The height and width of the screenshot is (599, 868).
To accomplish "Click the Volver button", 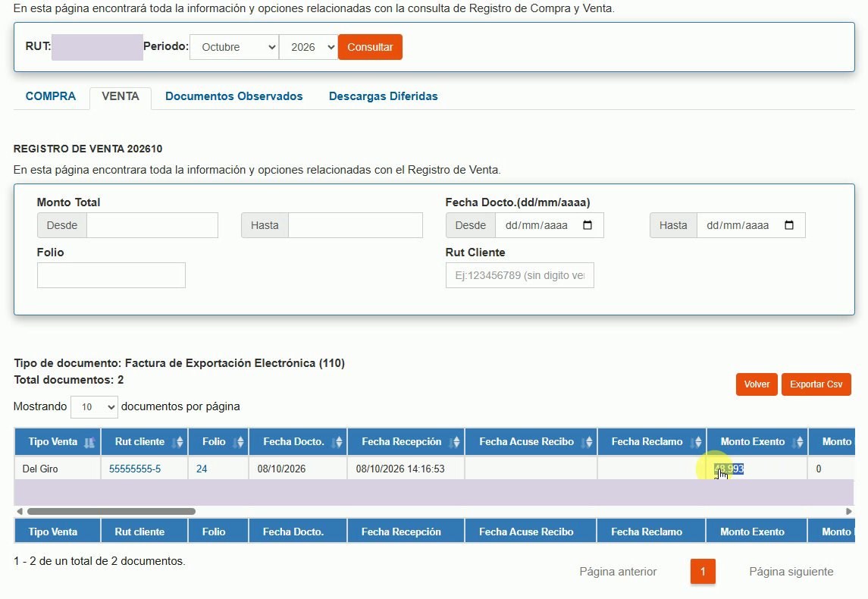I will coord(757,384).
